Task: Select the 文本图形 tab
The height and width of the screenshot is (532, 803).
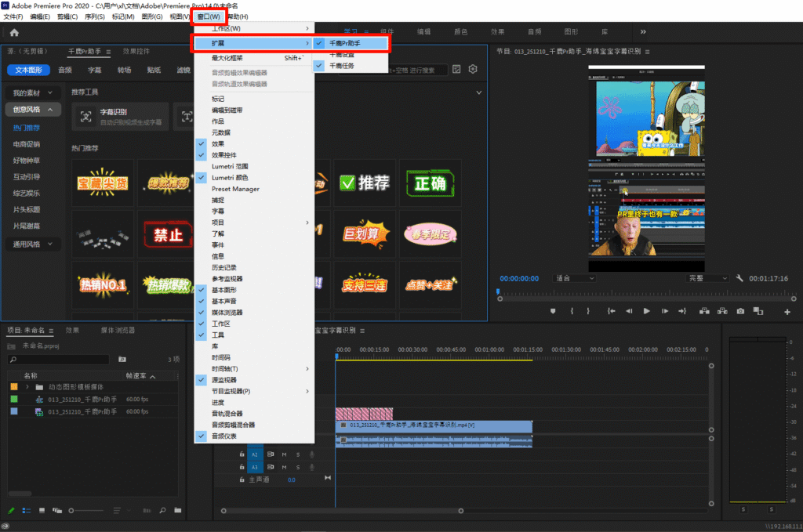Action: [28, 70]
